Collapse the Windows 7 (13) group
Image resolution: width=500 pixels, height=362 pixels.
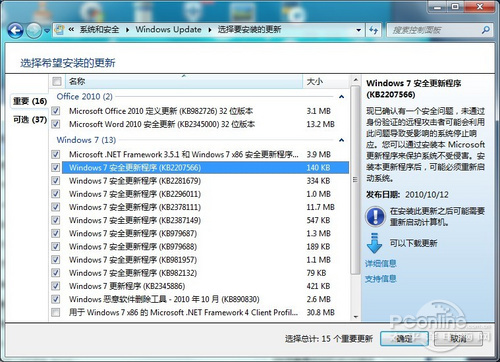pyautogui.click(x=341, y=140)
